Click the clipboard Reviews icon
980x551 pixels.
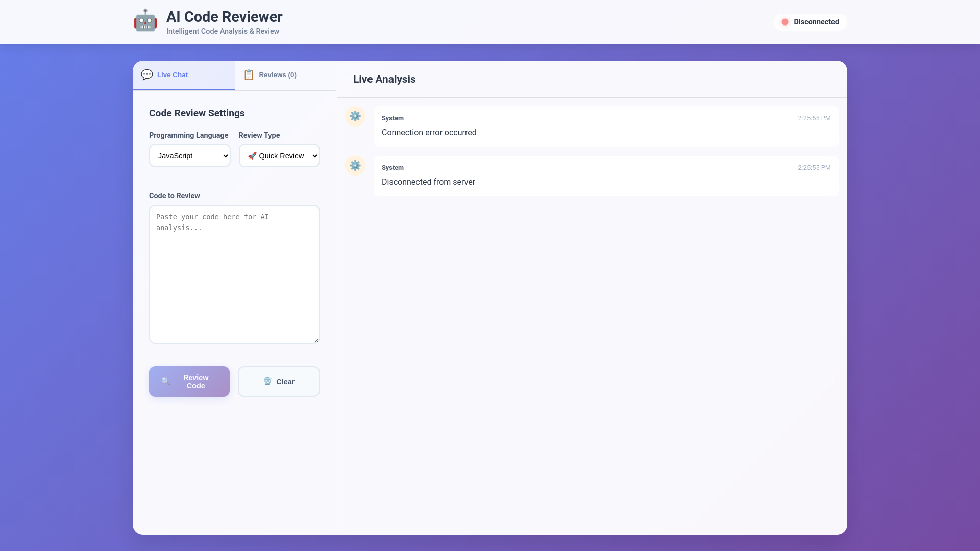249,75
